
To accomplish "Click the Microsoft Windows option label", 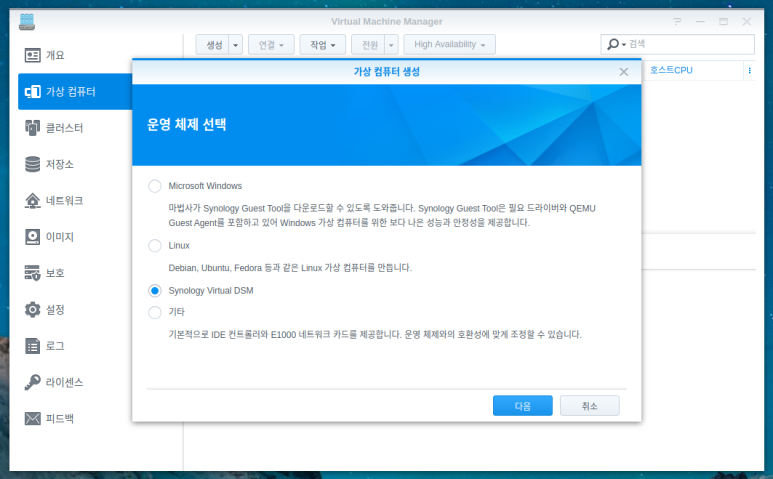I will (x=205, y=186).
